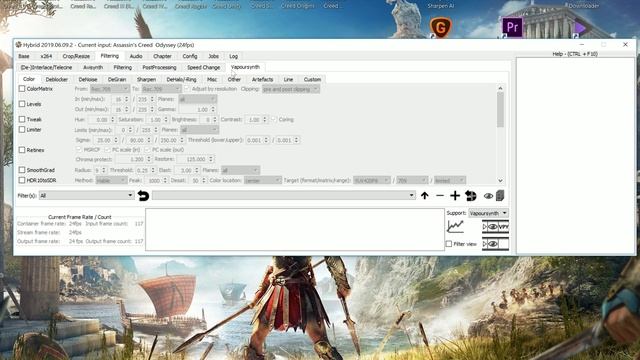Click the scroll-down arrow of the filter list
The height and width of the screenshot is (360, 640).
click(x=500, y=180)
